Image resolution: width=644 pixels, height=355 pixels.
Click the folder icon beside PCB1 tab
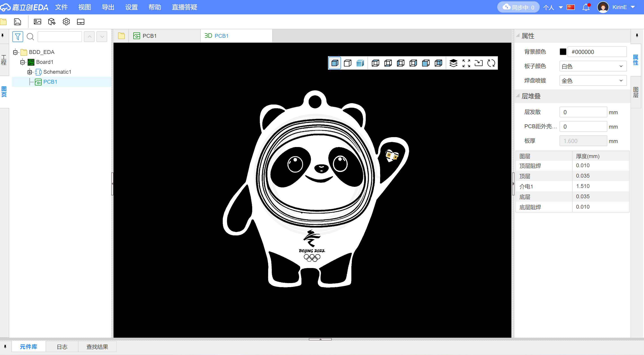point(121,36)
